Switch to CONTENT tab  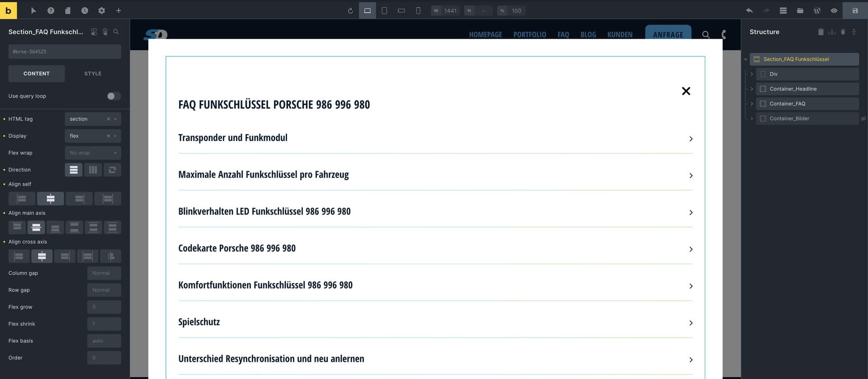click(37, 74)
